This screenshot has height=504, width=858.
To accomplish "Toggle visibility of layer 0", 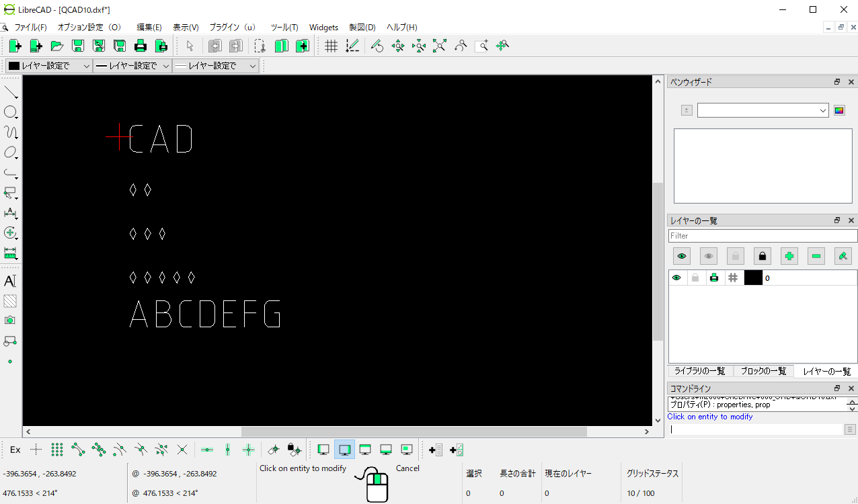I will tap(676, 278).
